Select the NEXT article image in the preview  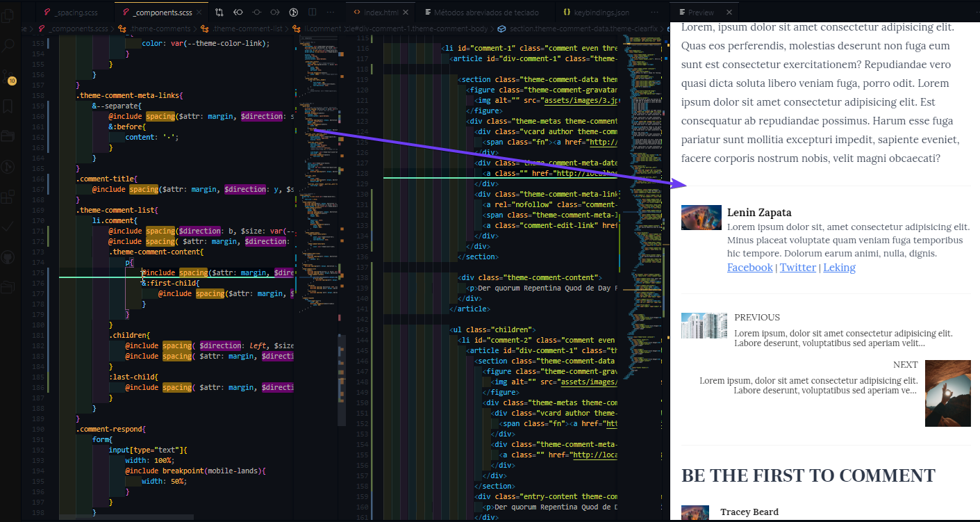[947, 393]
